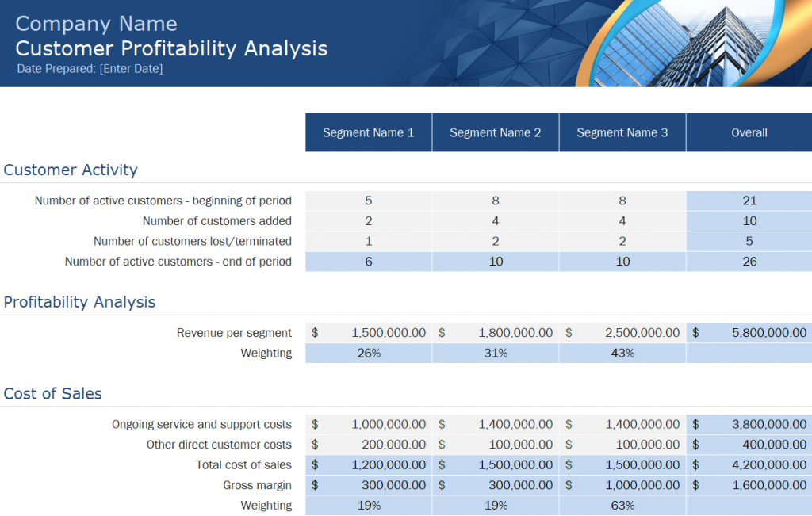Screen dimensions: 812x516
Task: Select the Overall column header
Action: coord(749,132)
